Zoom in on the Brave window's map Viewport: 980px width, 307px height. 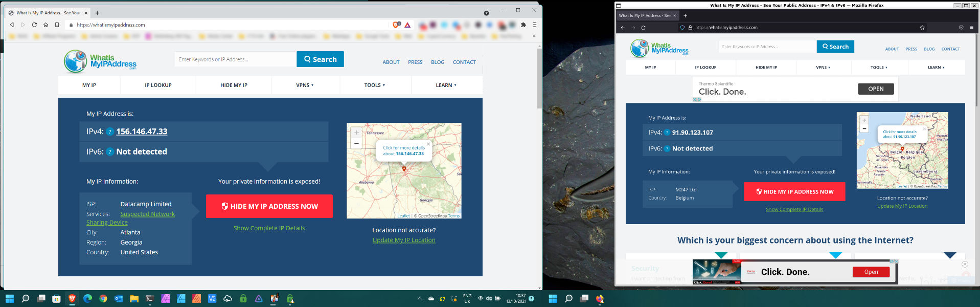pos(356,133)
